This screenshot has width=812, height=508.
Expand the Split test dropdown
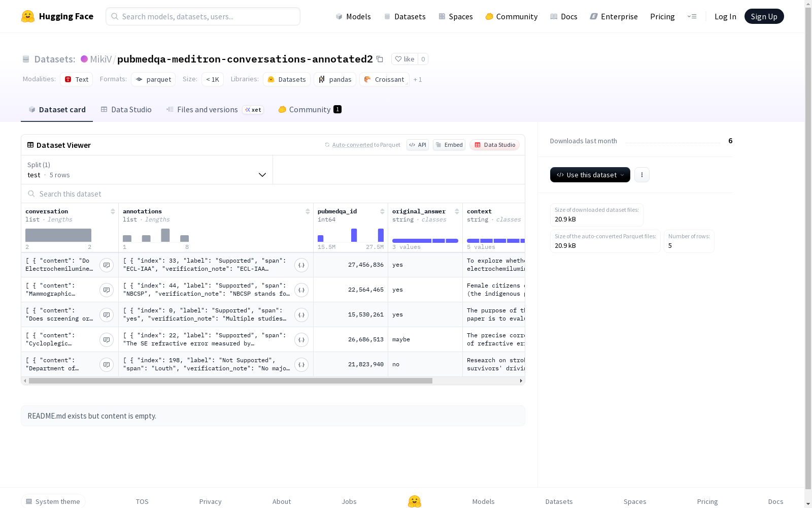(147, 170)
